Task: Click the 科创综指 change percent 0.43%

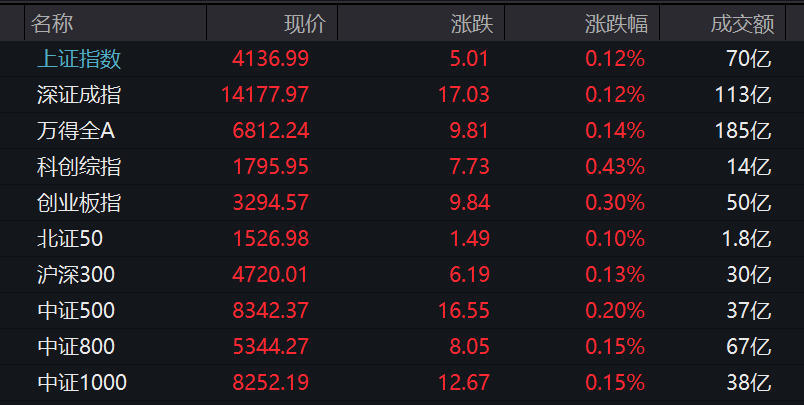Action: 615,167
